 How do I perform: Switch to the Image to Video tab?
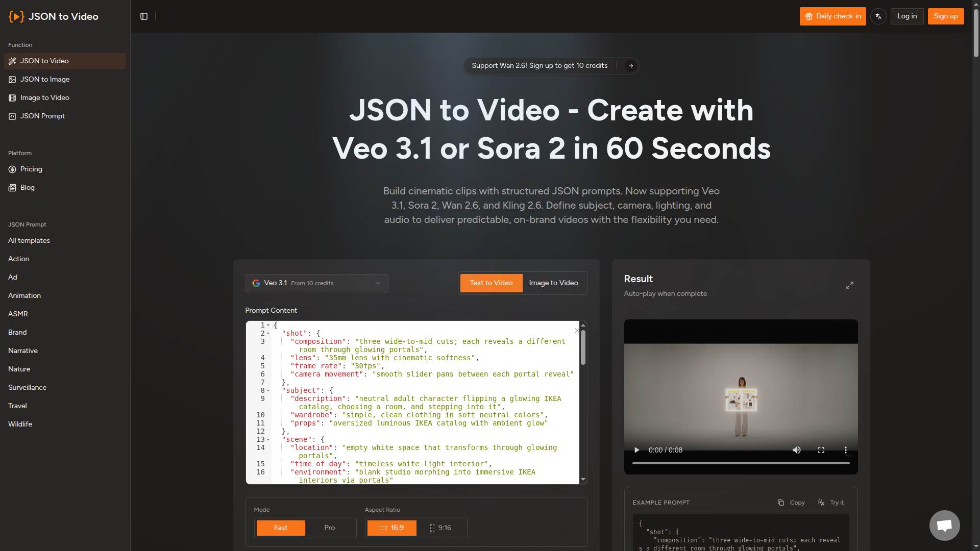pyautogui.click(x=553, y=283)
